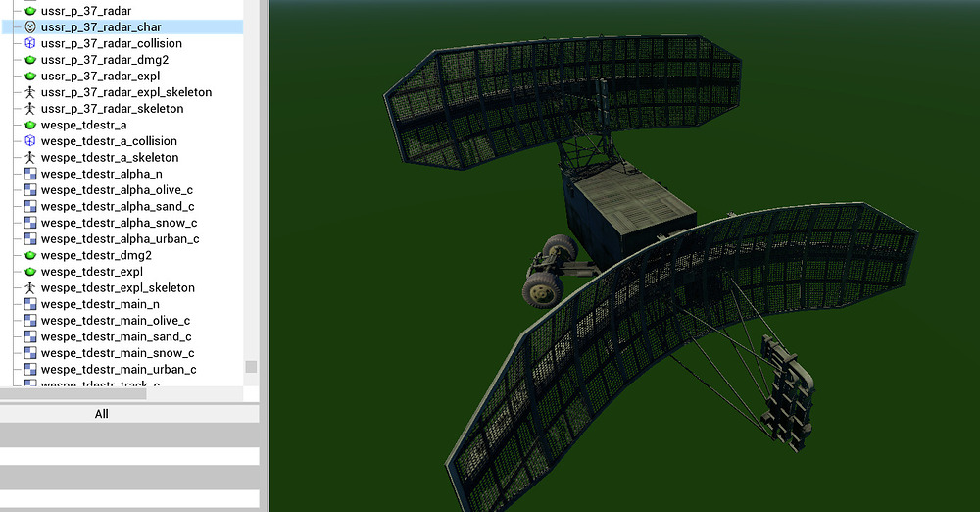Click the collision cube icon of wespe_tdestr_a_collision

(x=30, y=141)
